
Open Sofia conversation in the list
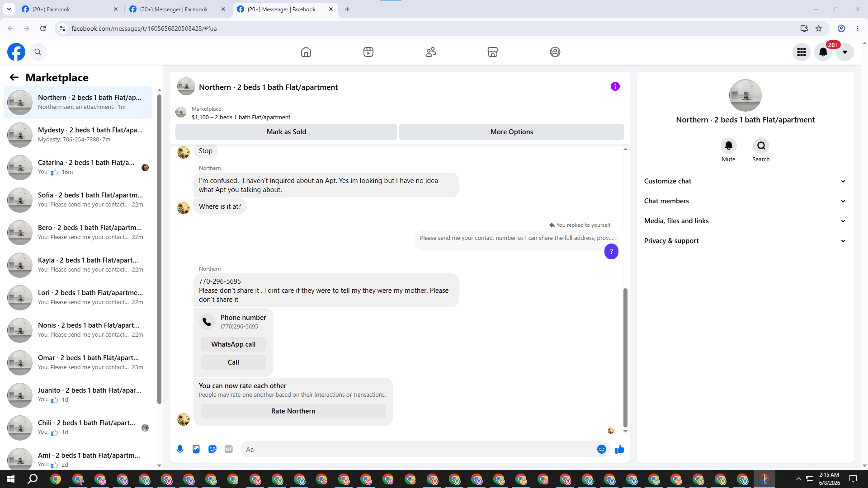coord(78,200)
